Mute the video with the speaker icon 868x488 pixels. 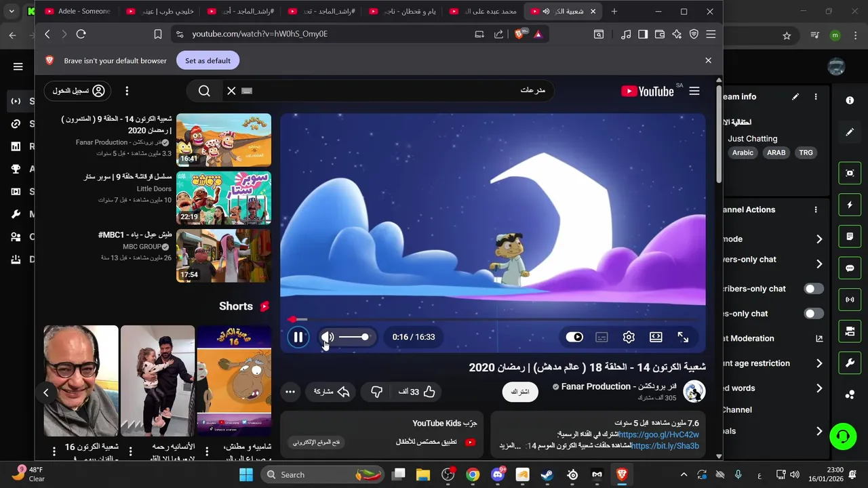328,337
